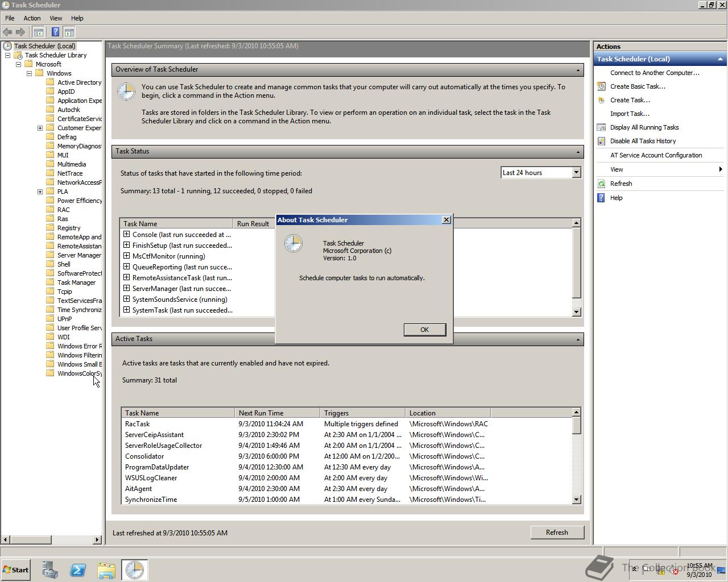Open the Help toolbar icon
The width and height of the screenshot is (728, 582).
coord(55,32)
